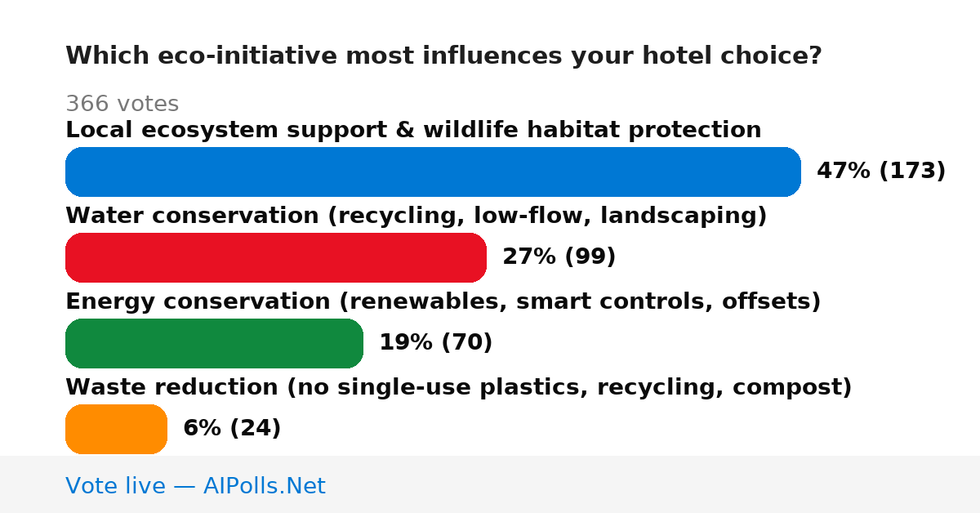Click the orange Waste reduction bar
Image resolution: width=980 pixels, height=513 pixels.
116,429
